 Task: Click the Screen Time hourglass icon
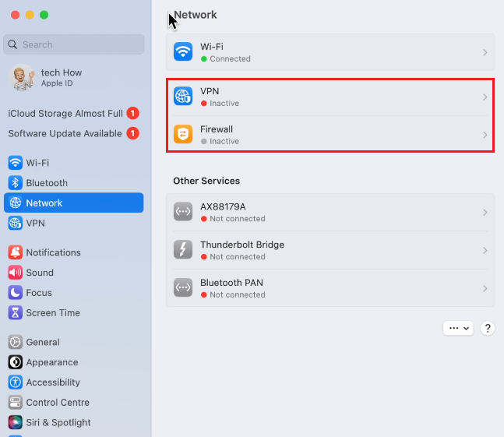click(x=15, y=312)
